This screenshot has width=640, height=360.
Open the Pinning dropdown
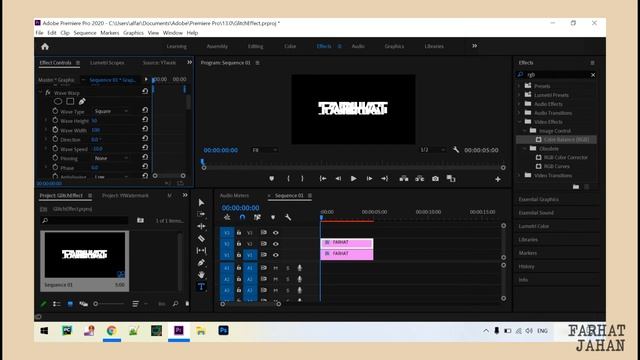(x=111, y=158)
